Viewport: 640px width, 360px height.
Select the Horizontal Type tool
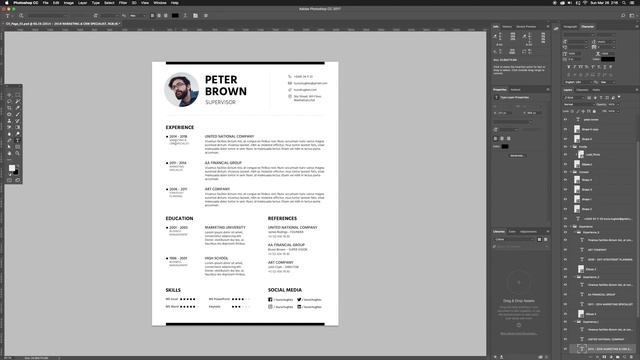18,140
